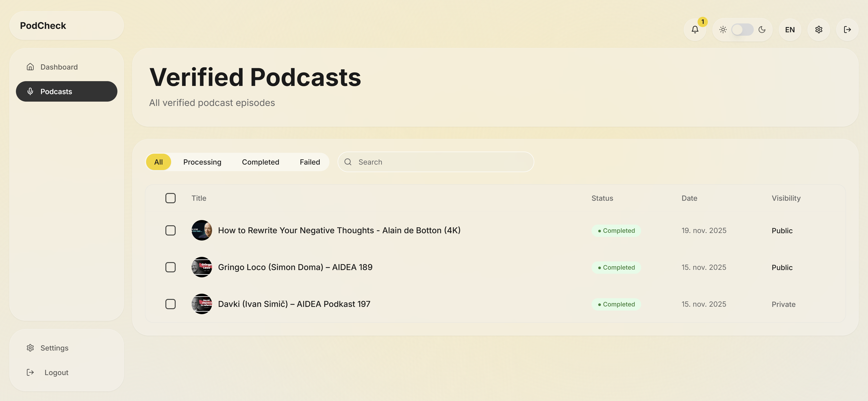Click the moon icon for dark theme
This screenshot has width=868, height=401.
coord(762,30)
